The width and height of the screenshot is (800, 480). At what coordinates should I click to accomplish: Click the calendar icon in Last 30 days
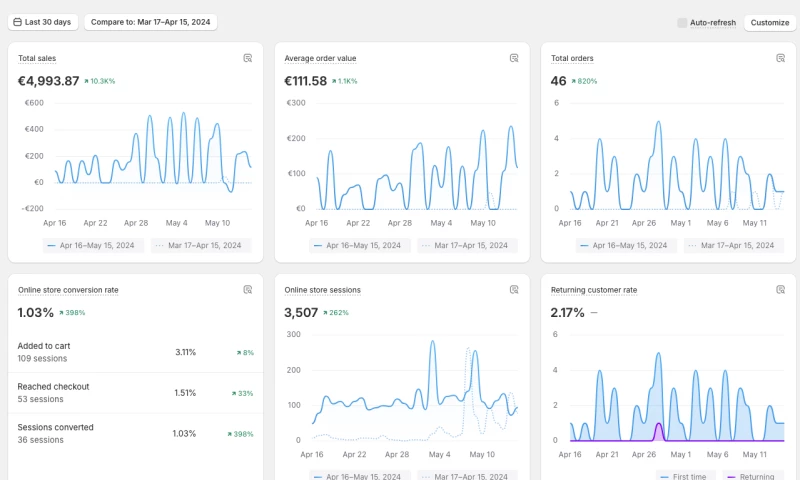point(18,22)
